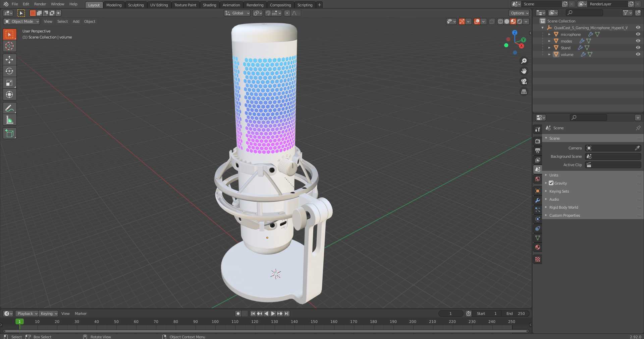
Task: Select the Cursor tool in toolbar
Action: coord(9,46)
